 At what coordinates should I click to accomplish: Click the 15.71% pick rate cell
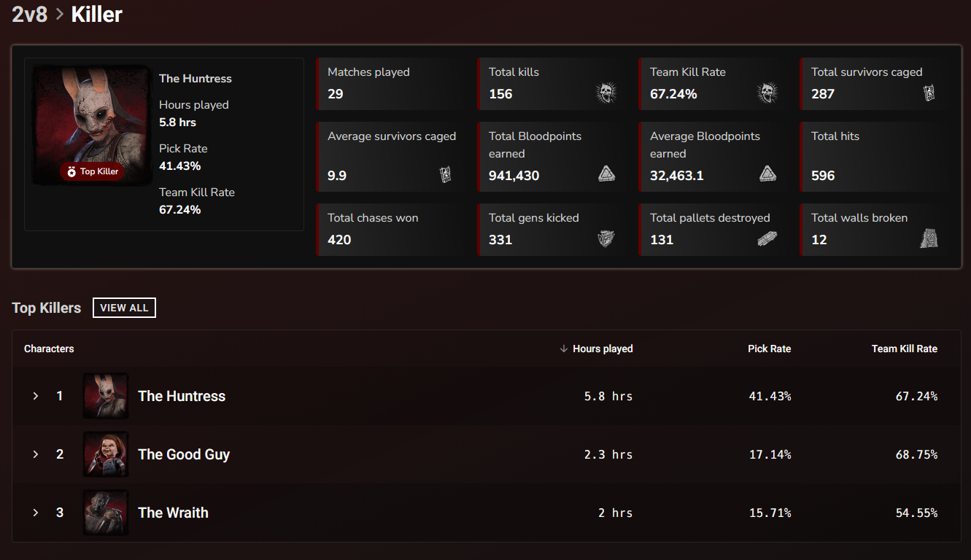click(x=770, y=513)
